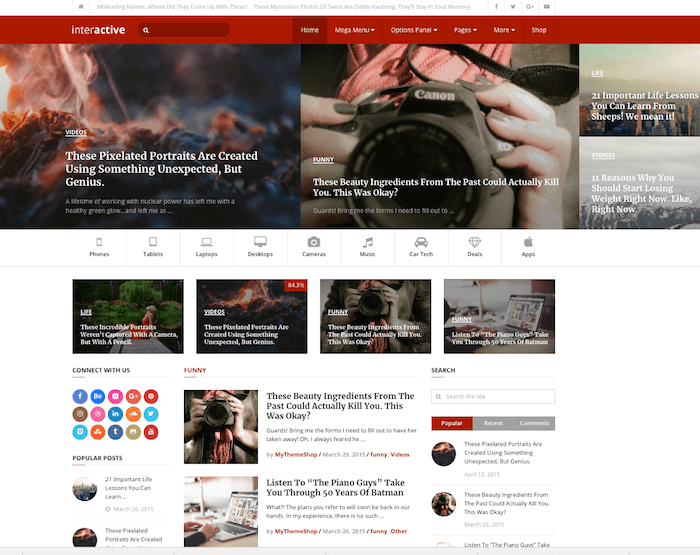The image size is (700, 555).
Task: Open 'These Mysterious Photos Of Twins' ticker headline
Action: click(x=362, y=7)
